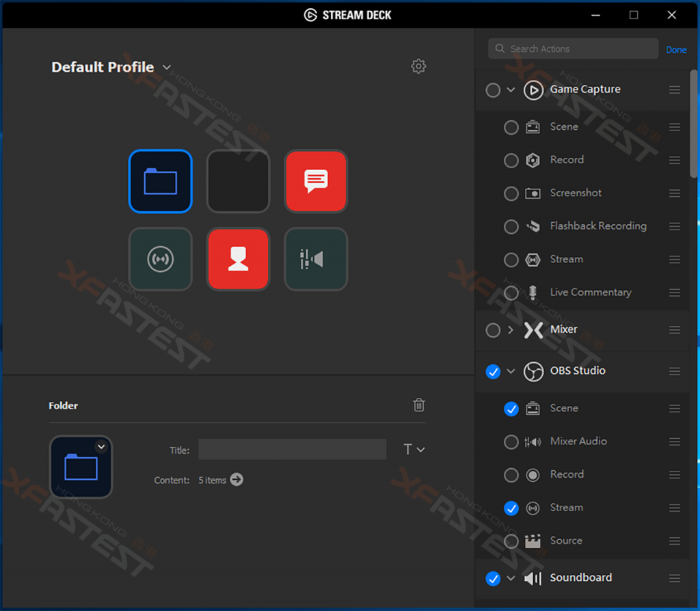Enable the Game Capture Scene checkbox

pyautogui.click(x=511, y=128)
